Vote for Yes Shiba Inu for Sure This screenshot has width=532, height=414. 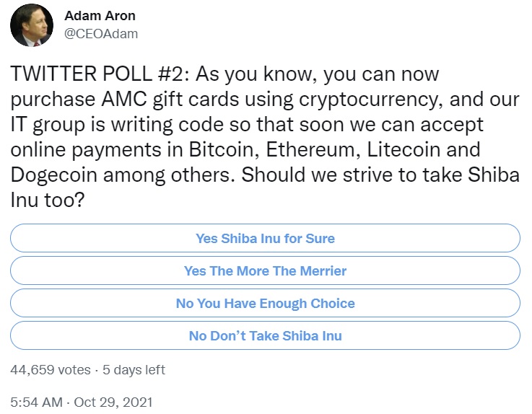pyautogui.click(x=265, y=238)
